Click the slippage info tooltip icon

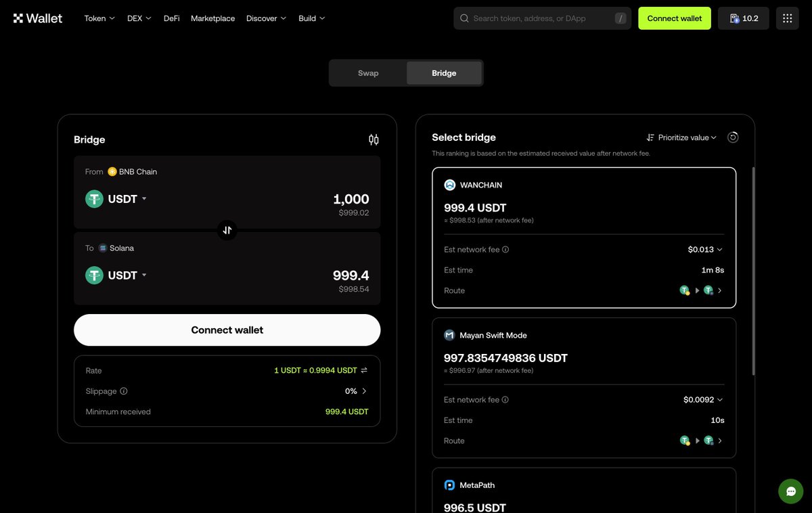click(122, 391)
